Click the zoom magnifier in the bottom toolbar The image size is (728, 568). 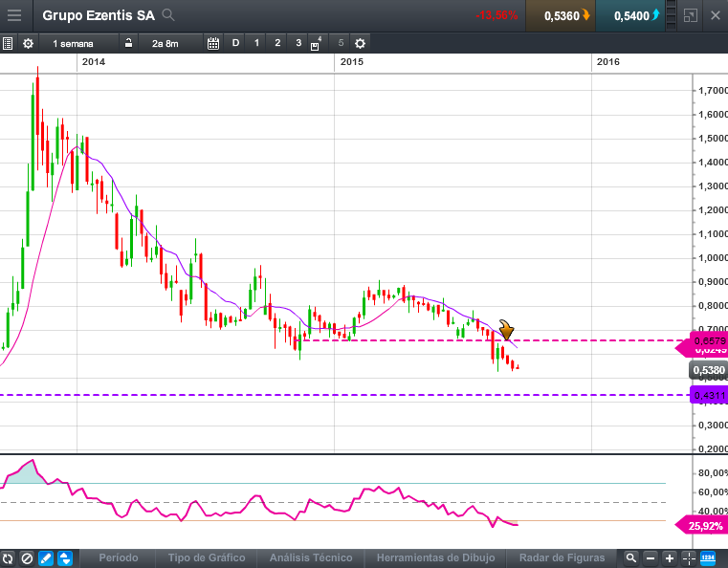click(630, 557)
